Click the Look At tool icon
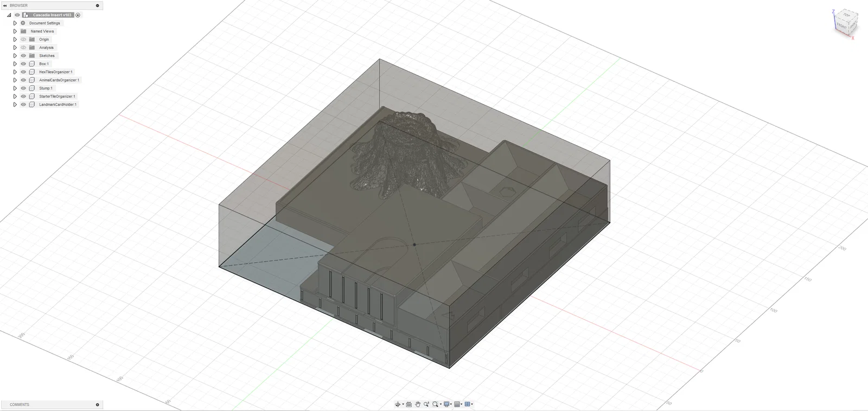Screen dimensions: 868x411 [x=409, y=404]
